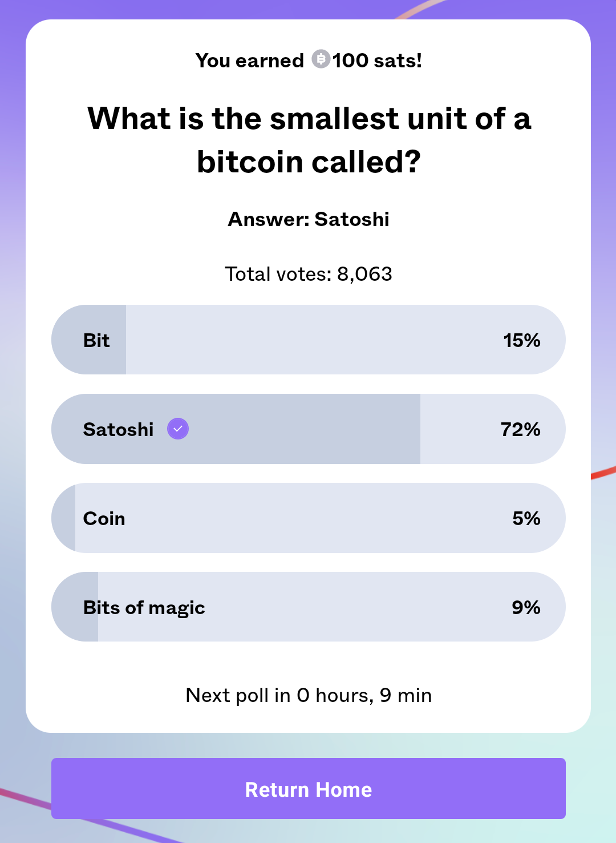Click the sats coin icon

tap(321, 59)
